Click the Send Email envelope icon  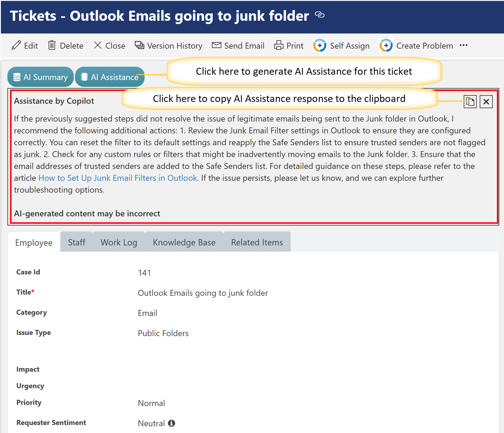coord(217,45)
